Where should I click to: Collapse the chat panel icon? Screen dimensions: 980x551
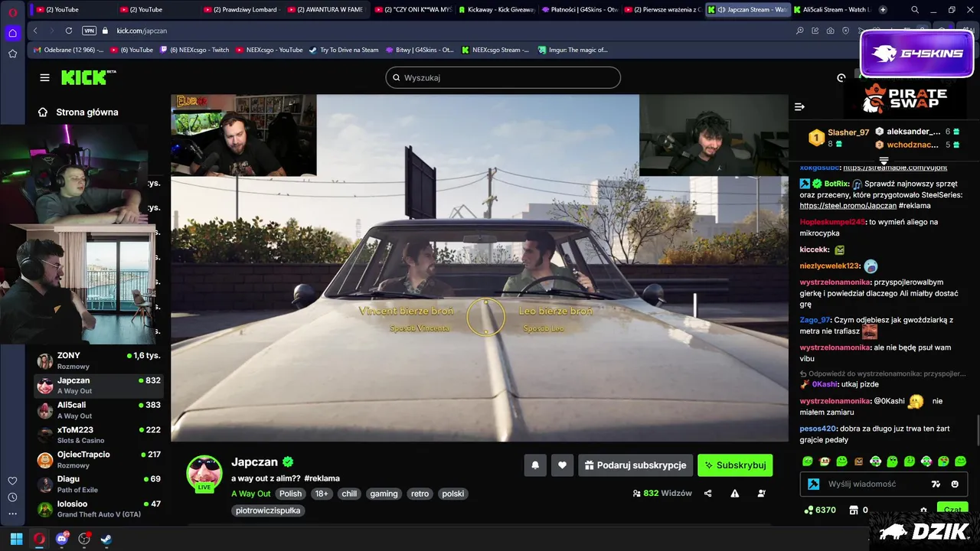point(799,106)
